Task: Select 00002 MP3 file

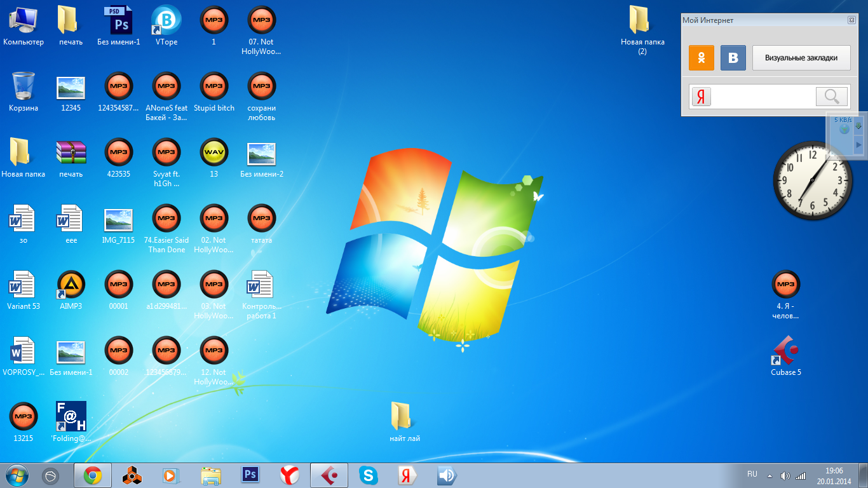Action: (119, 356)
